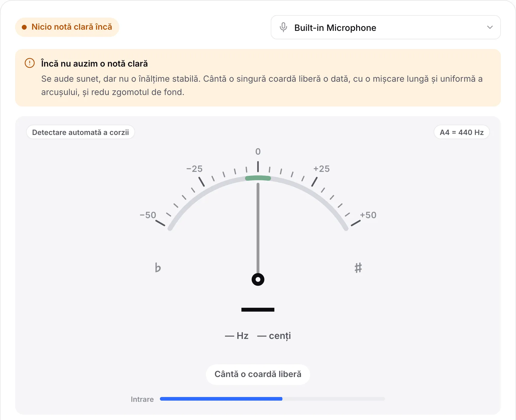Click the tuner needle pivot circle
This screenshot has width=516, height=420.
(x=258, y=279)
